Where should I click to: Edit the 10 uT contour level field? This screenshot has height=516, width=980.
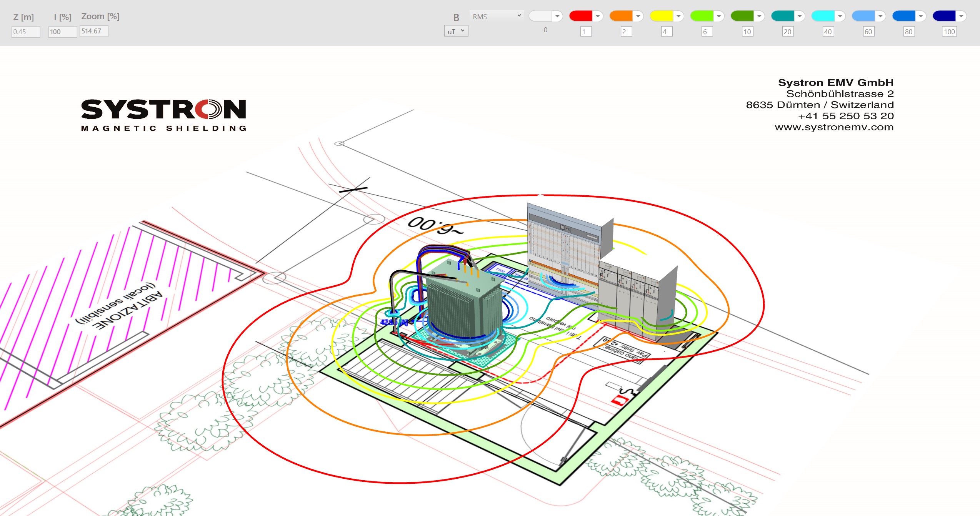[x=747, y=32]
